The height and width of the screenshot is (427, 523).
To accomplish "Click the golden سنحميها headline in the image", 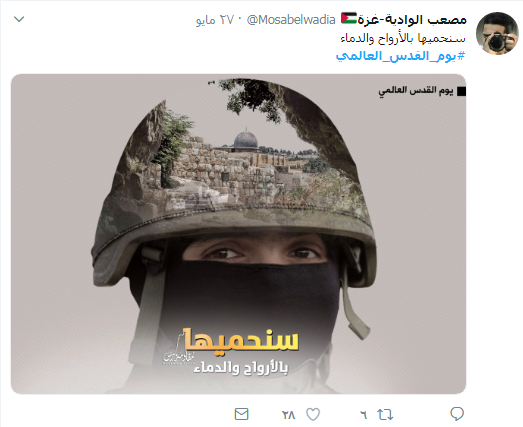I will coord(239,339).
